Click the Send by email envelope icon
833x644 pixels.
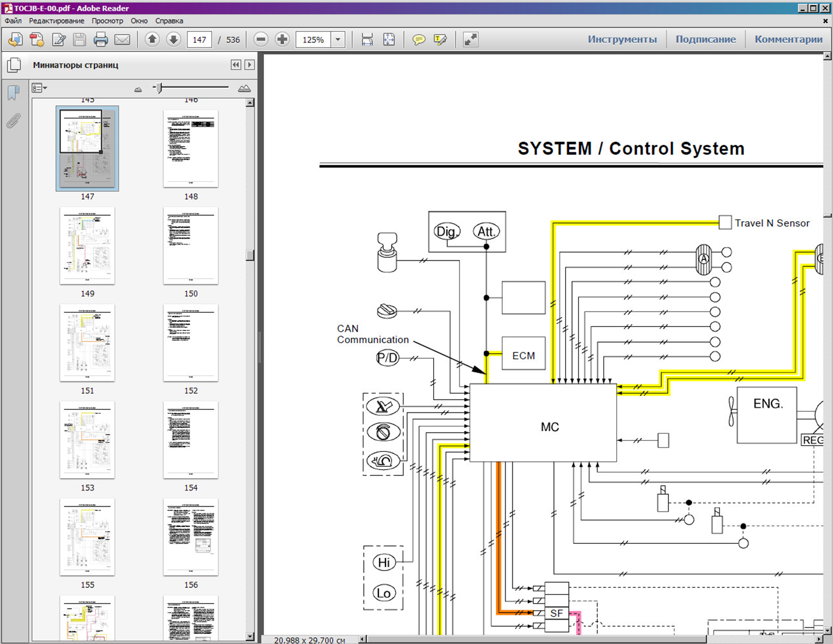click(122, 40)
